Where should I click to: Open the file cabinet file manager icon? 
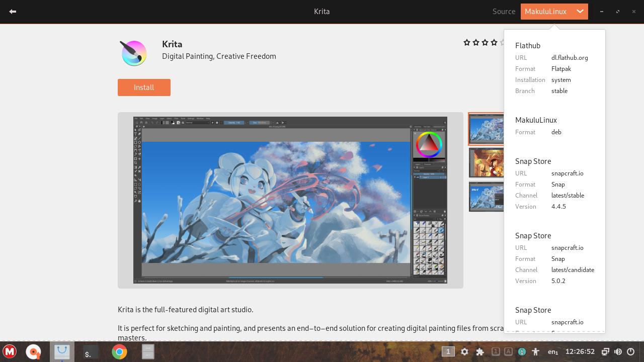(147, 351)
